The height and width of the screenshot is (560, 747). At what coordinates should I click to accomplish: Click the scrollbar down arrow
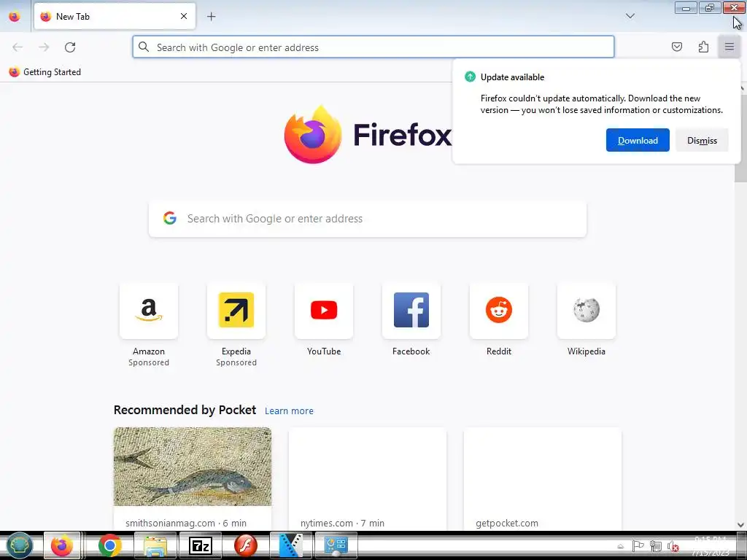740,525
